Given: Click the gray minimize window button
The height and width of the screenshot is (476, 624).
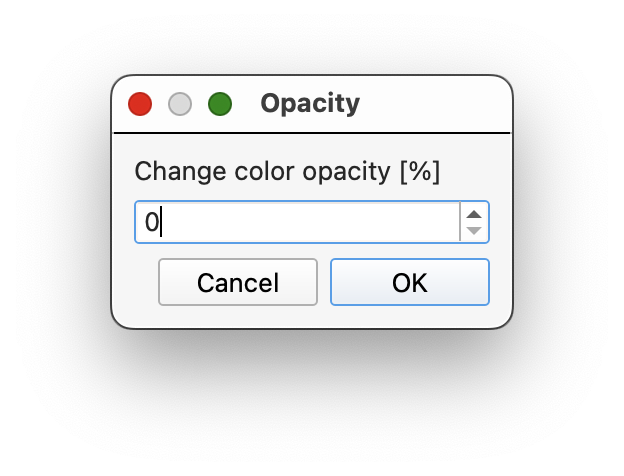Looking at the screenshot, I should tap(180, 104).
